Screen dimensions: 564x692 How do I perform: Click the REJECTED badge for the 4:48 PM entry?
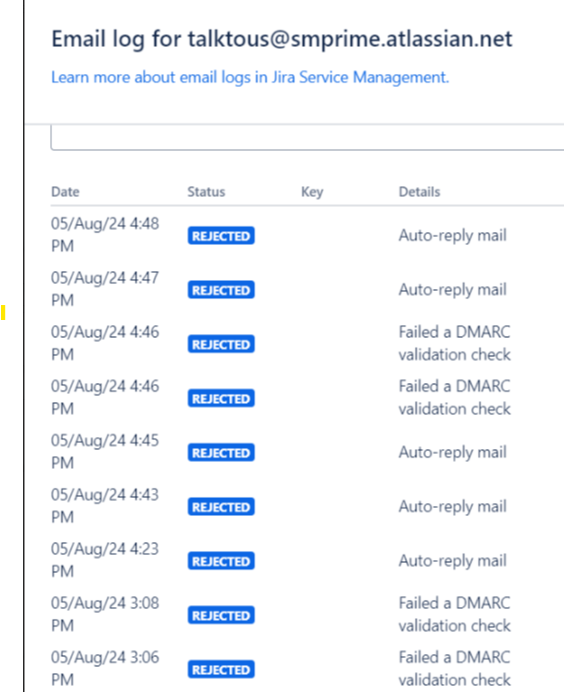pyautogui.click(x=221, y=236)
